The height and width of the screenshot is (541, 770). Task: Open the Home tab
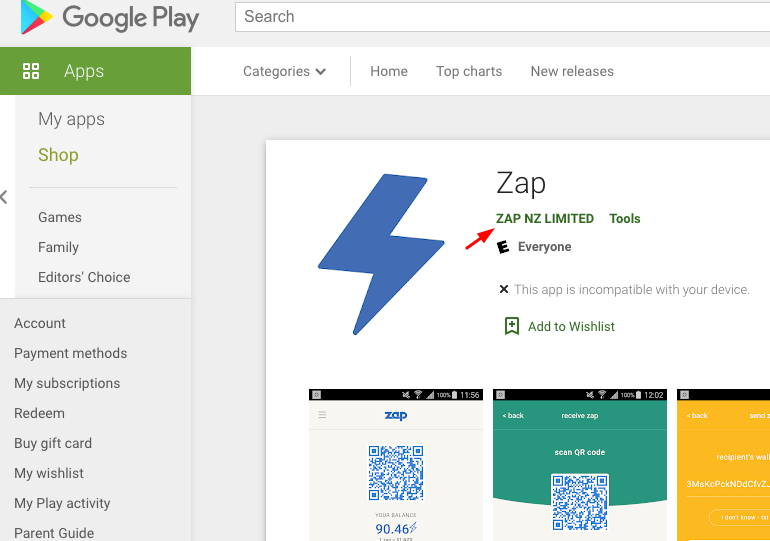click(x=389, y=72)
